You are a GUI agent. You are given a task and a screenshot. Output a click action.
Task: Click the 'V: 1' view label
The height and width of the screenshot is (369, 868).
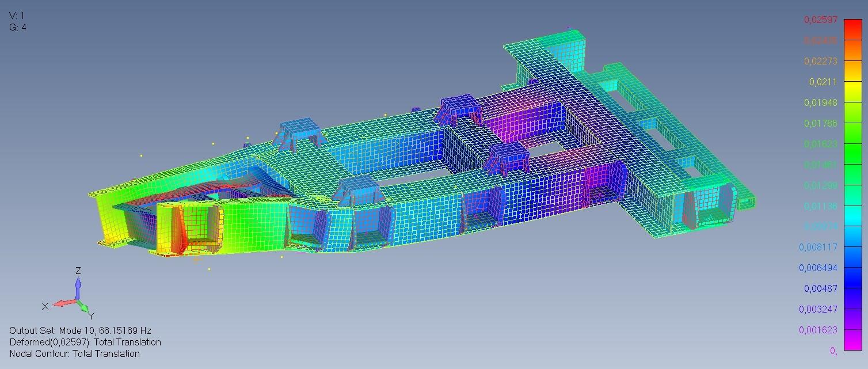(x=17, y=16)
